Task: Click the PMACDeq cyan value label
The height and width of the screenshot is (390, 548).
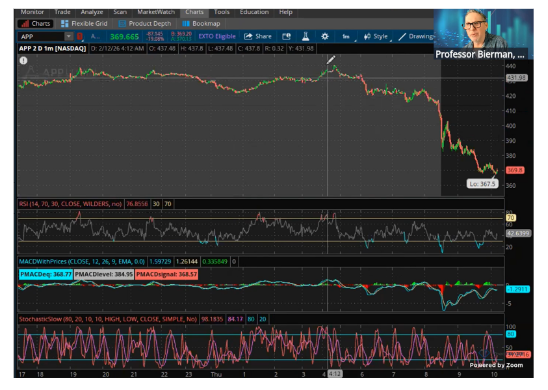Action: [x=46, y=274]
